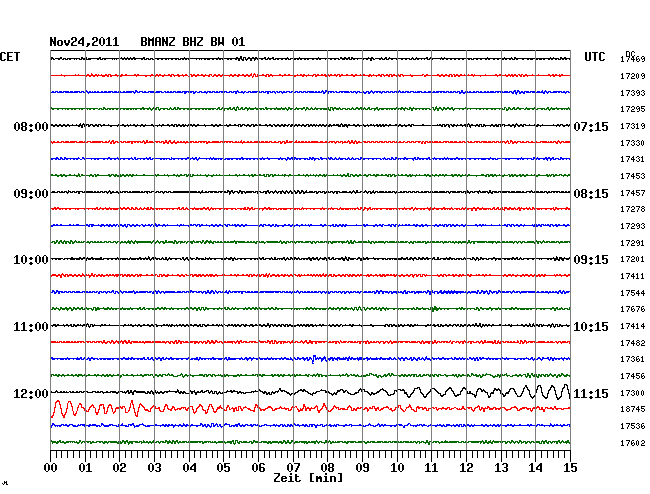Click the DC value 17457

coord(633,193)
